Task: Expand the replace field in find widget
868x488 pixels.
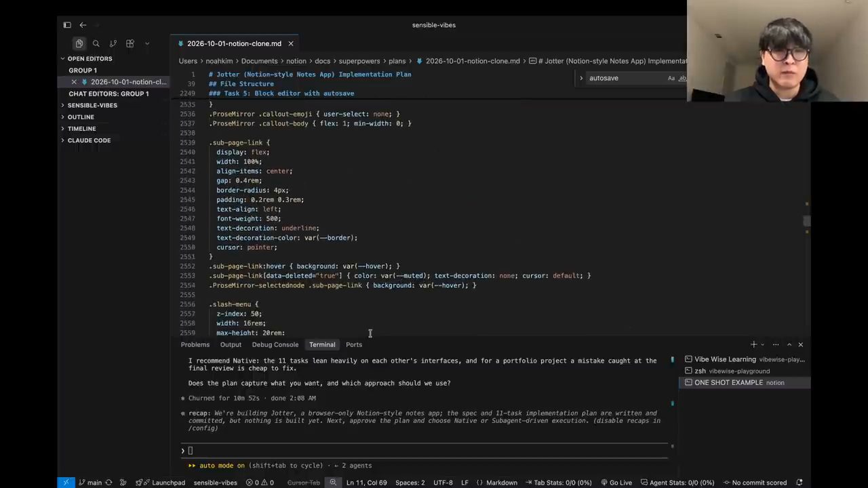Action: point(581,78)
